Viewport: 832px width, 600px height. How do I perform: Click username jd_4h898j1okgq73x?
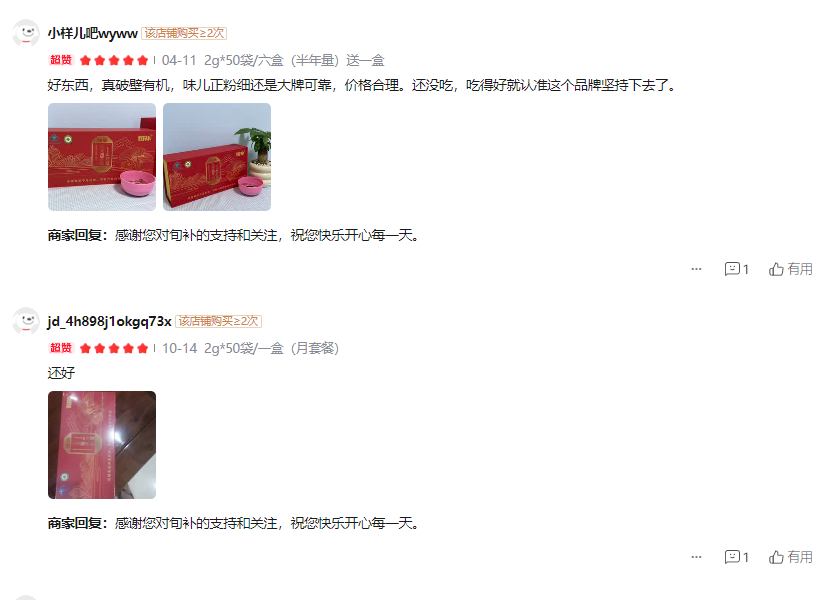(109, 321)
